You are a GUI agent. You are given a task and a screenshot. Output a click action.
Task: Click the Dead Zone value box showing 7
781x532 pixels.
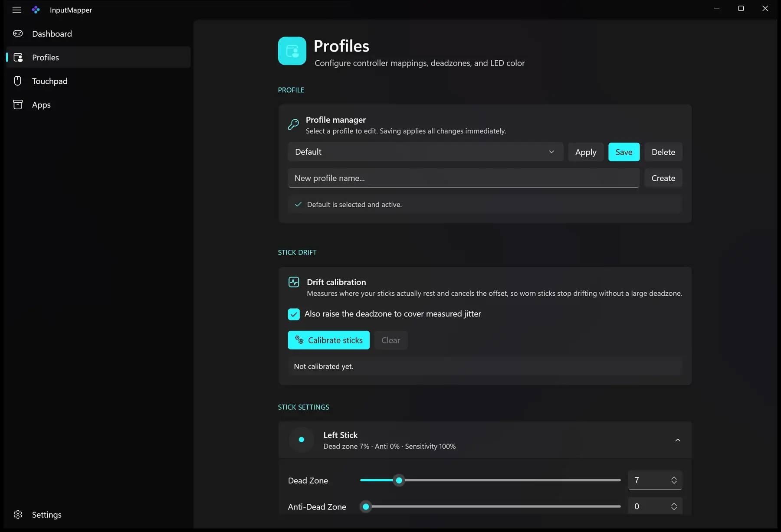[655, 480]
